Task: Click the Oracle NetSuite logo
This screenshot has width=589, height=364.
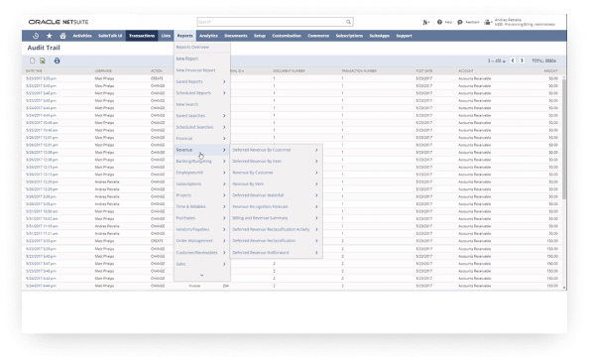Action: click(59, 22)
